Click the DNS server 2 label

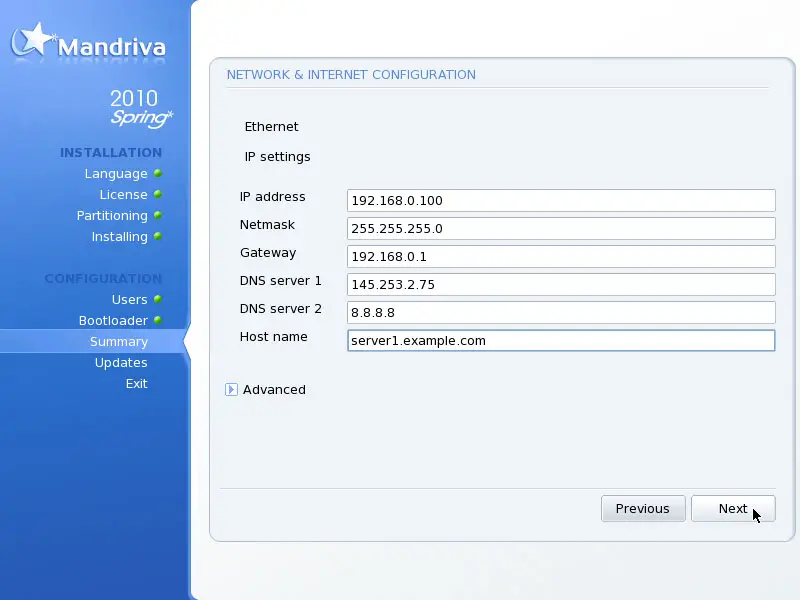point(281,309)
